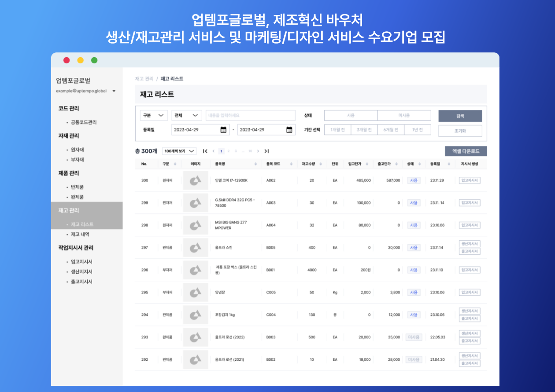Open the 구분 filter dropdown
Screen dimensions: 555x392
coord(154,115)
